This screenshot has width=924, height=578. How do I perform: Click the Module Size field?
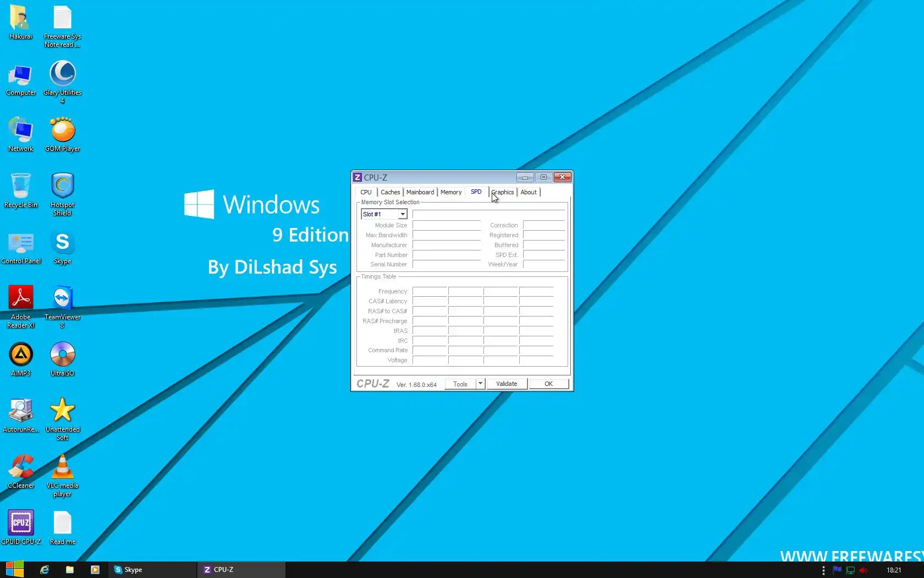(x=447, y=225)
